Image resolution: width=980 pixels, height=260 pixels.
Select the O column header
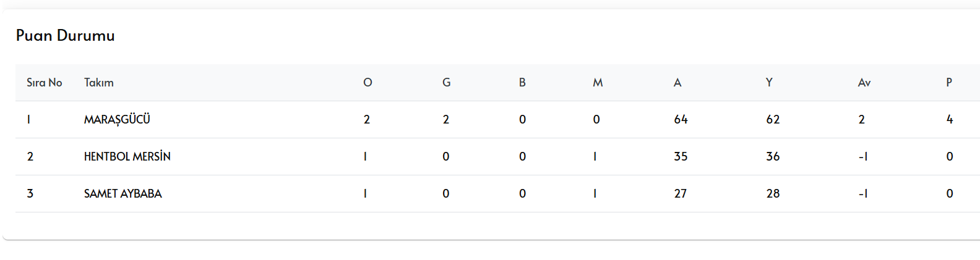(367, 82)
